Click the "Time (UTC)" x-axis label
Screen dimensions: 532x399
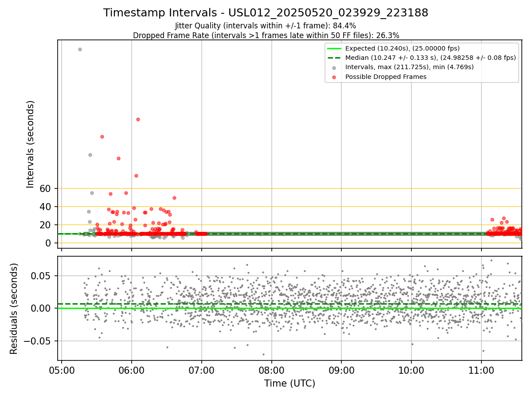tap(290, 383)
